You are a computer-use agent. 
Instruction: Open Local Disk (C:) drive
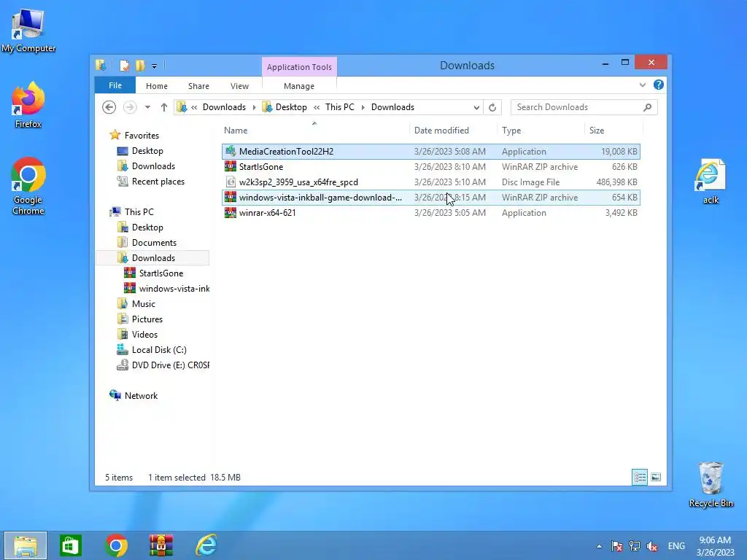tap(158, 349)
